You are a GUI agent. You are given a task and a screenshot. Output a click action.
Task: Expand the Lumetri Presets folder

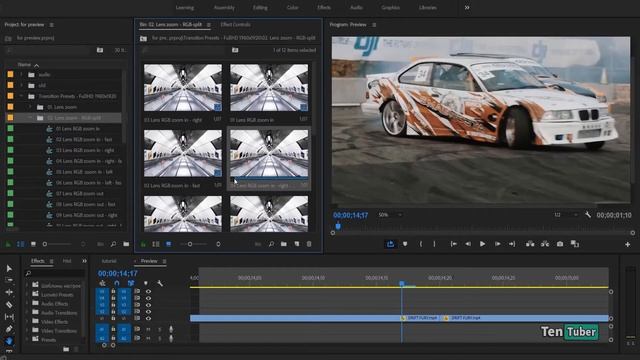[27, 294]
